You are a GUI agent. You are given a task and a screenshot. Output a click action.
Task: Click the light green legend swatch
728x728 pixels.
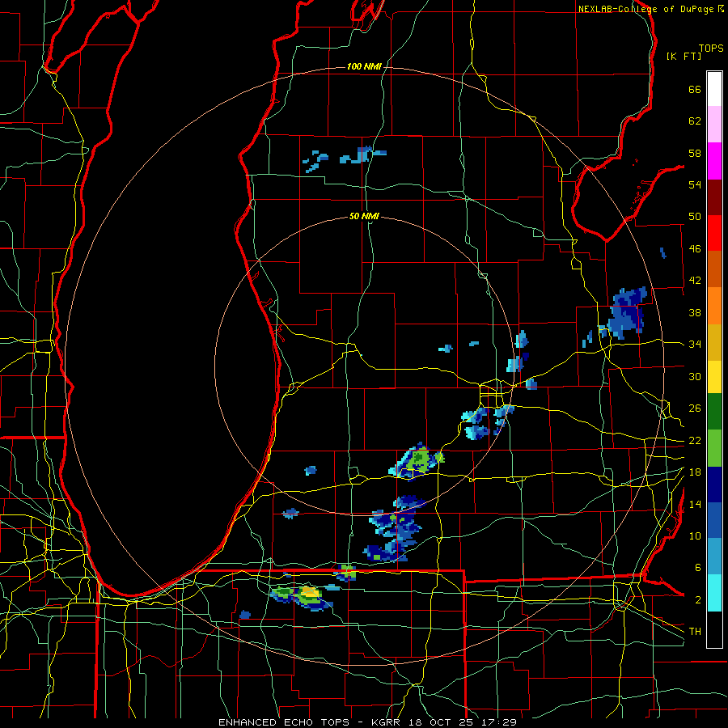point(714,448)
